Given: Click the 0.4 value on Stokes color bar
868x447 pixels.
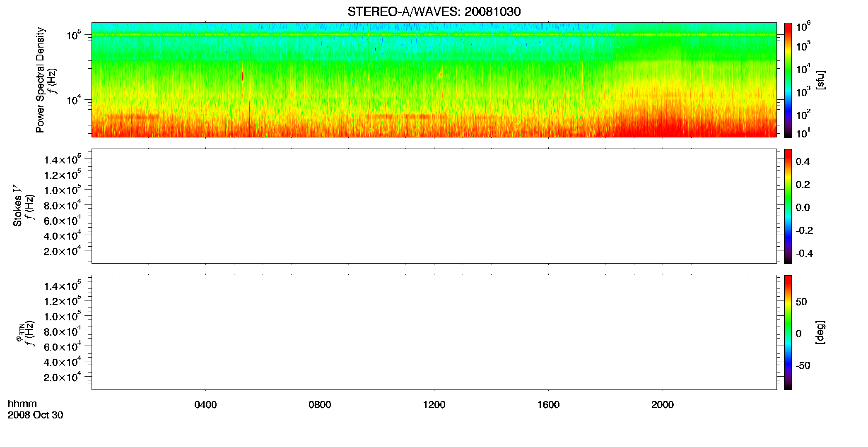Looking at the screenshot, I should [x=803, y=162].
